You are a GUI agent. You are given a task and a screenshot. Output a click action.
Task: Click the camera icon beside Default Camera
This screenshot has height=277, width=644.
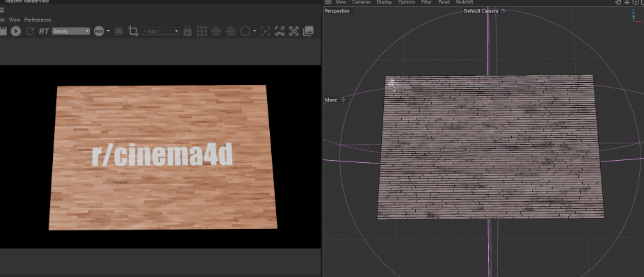[504, 11]
